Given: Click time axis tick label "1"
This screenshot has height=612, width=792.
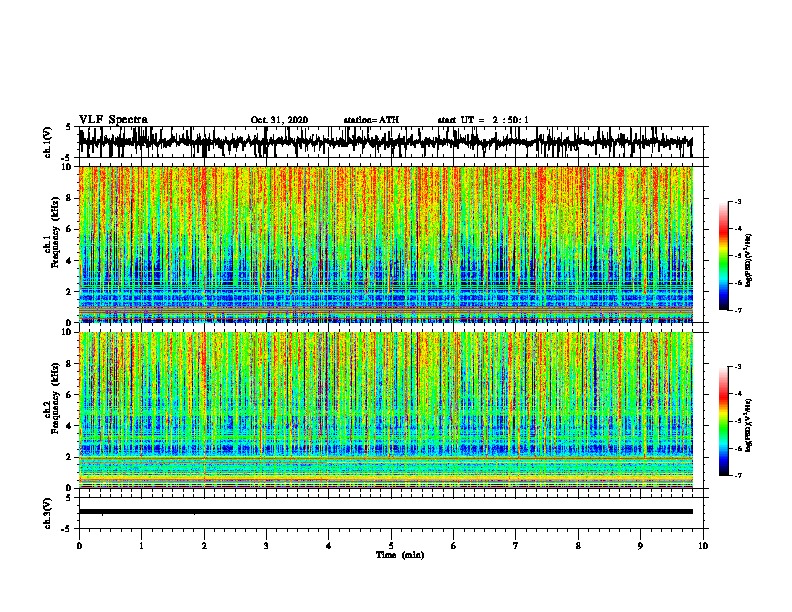Looking at the screenshot, I should [141, 546].
